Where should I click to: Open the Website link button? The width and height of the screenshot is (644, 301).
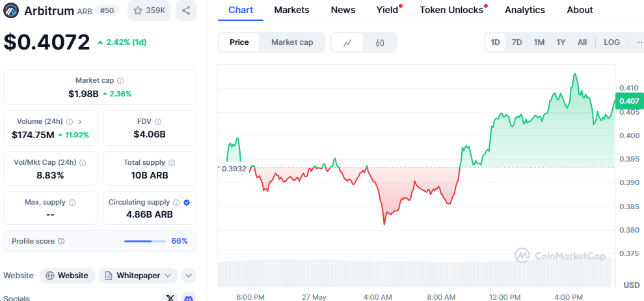click(68, 276)
